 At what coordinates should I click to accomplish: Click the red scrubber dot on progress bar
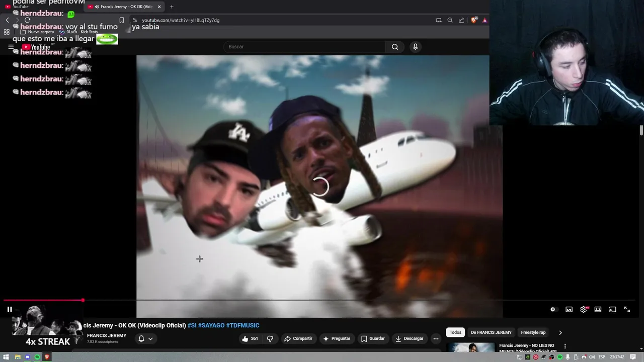pos(83,300)
